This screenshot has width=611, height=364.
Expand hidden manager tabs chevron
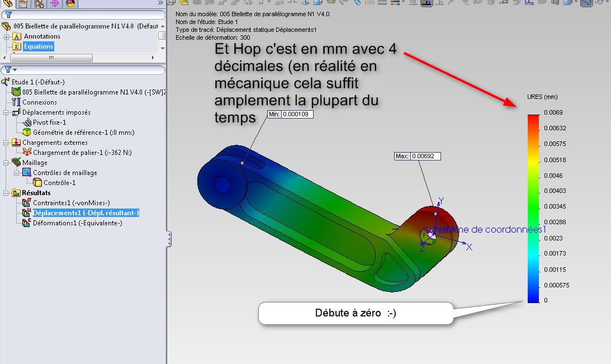[160, 3]
